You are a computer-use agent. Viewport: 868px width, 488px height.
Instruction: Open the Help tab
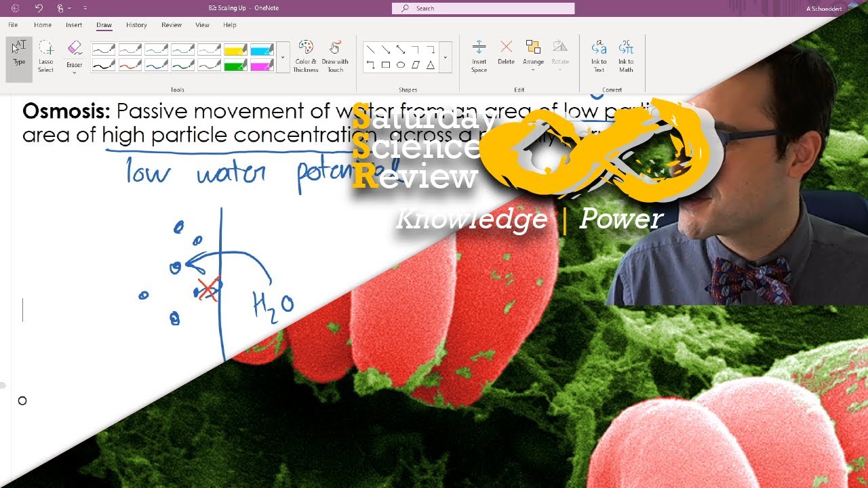(x=230, y=25)
